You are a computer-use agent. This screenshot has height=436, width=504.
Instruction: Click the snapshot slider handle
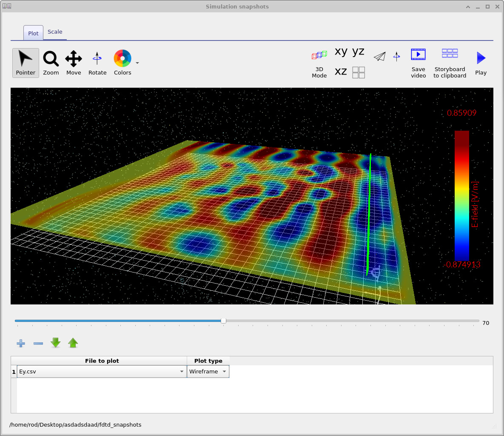(223, 321)
